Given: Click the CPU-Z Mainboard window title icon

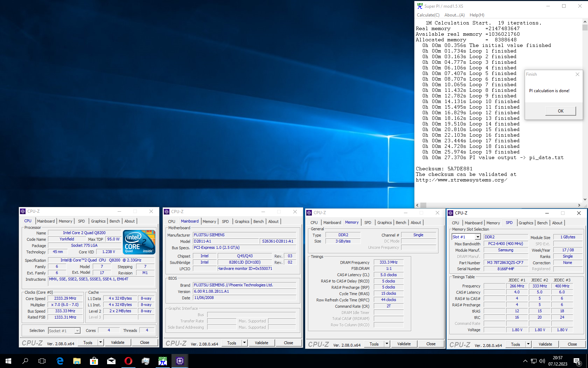Looking at the screenshot, I should 167,212.
